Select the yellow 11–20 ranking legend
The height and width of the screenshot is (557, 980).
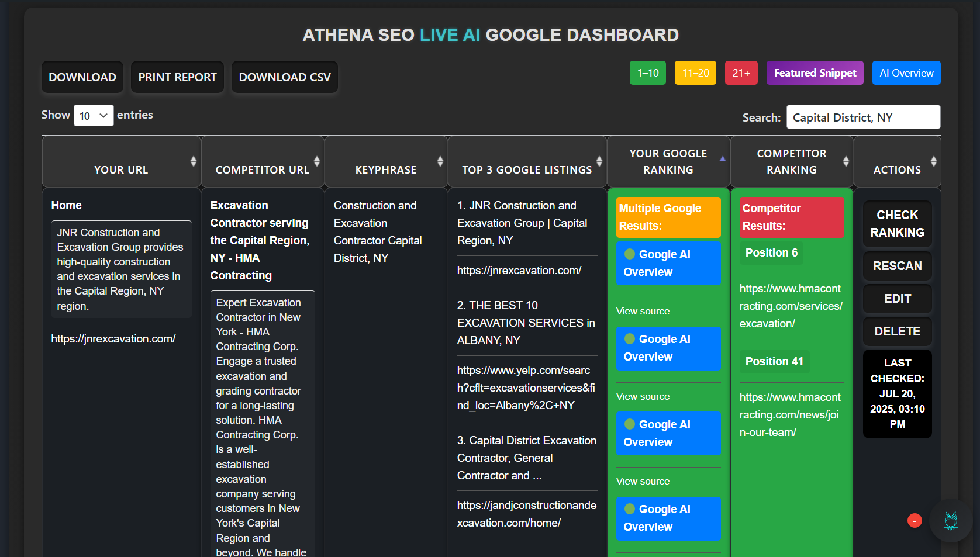coord(695,73)
